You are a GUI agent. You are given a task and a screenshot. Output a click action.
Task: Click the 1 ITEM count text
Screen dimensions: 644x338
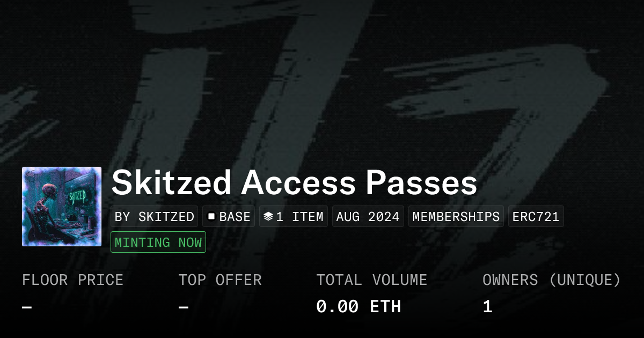coord(299,217)
